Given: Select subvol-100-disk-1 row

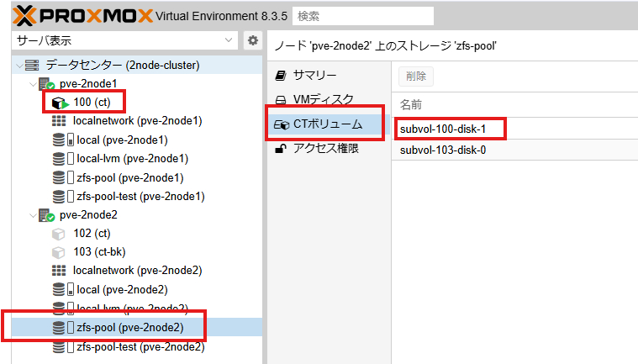Looking at the screenshot, I should coord(514,129).
